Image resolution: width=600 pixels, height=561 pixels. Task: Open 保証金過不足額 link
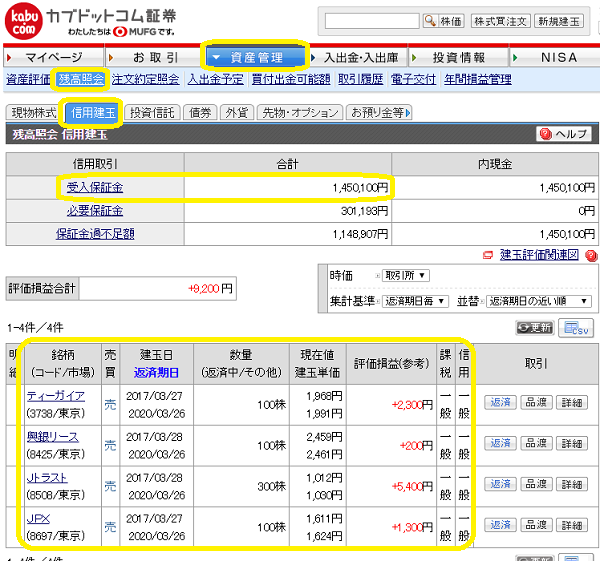click(x=95, y=234)
